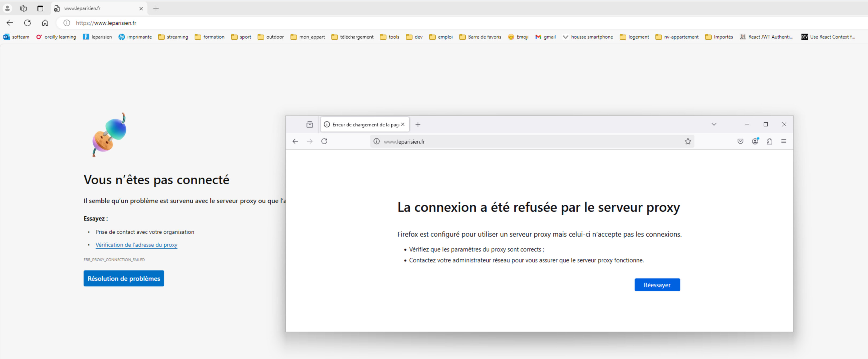This screenshot has height=359, width=868.
Task: Click Edge home icon
Action: [x=45, y=23]
